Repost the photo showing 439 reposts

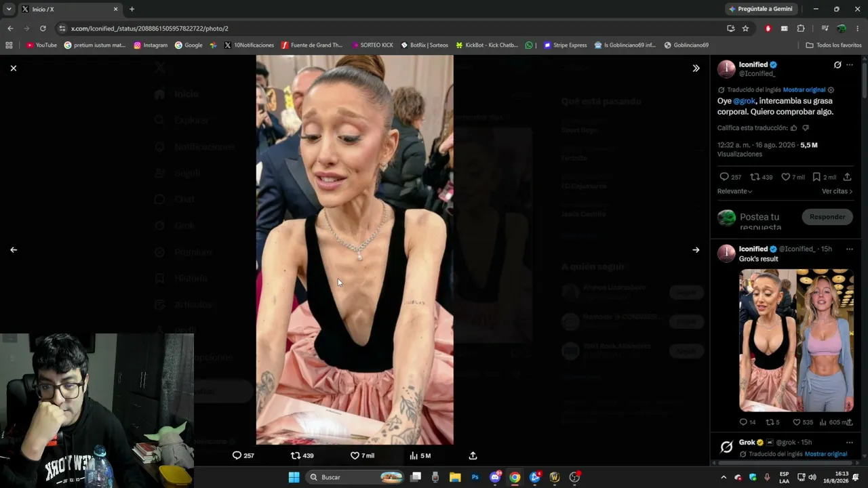[x=302, y=455]
